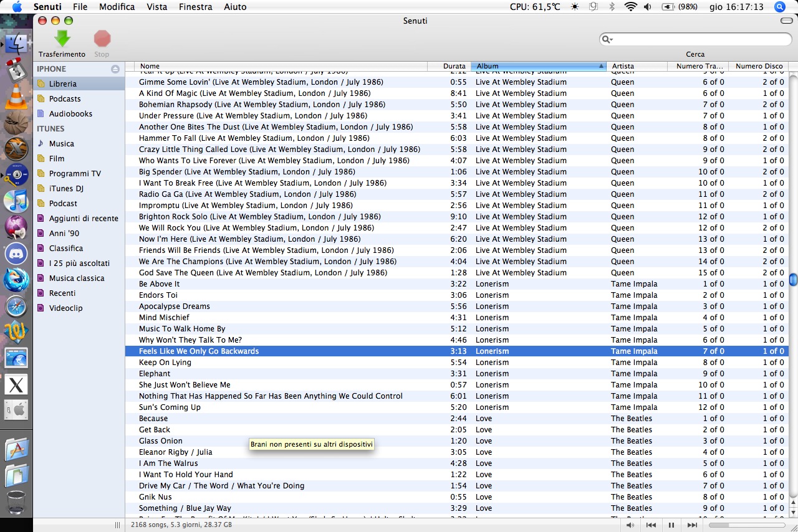The image size is (798, 532).
Task: Open Finder from the Dock
Action: pyautogui.click(x=16, y=43)
